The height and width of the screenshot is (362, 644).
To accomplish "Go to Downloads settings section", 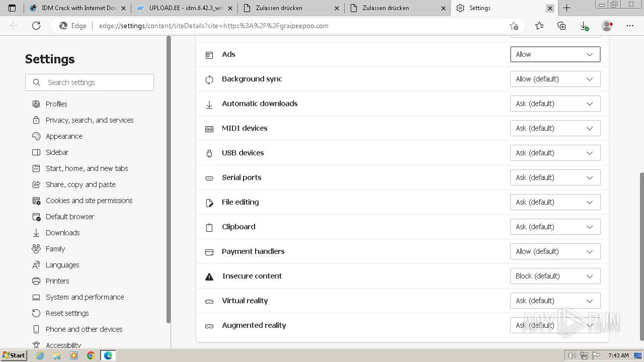I will (63, 233).
